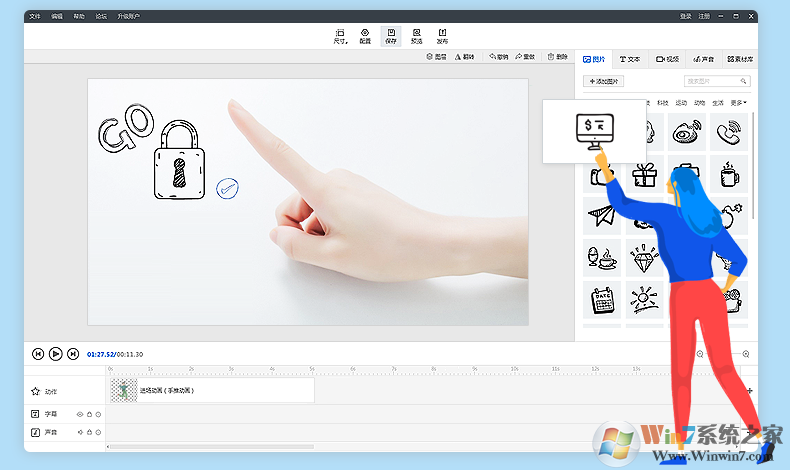Select the running figure animation clip on the timeline
790x470 pixels.
212,390
